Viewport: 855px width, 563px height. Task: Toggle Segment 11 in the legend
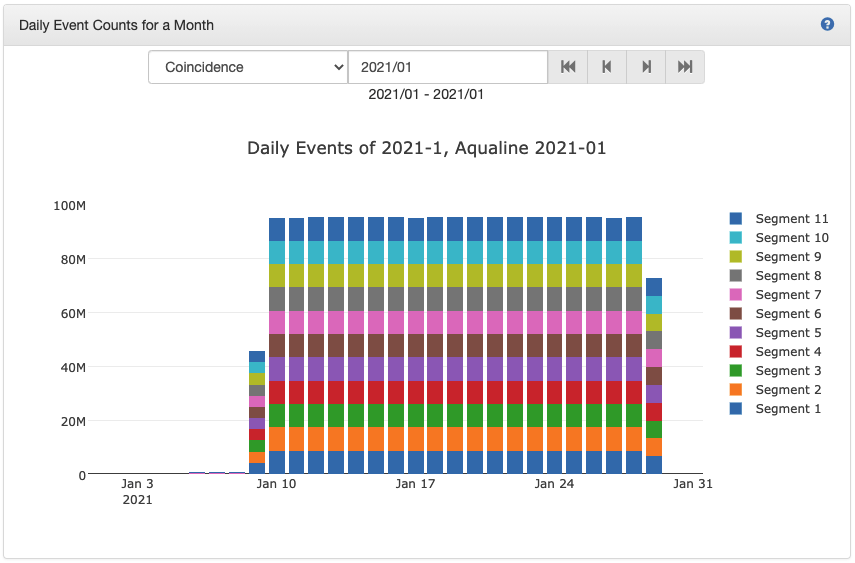791,219
